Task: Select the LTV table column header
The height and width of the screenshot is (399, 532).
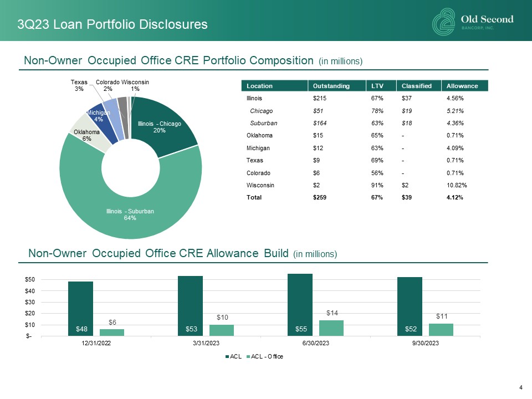Action: 375,86
